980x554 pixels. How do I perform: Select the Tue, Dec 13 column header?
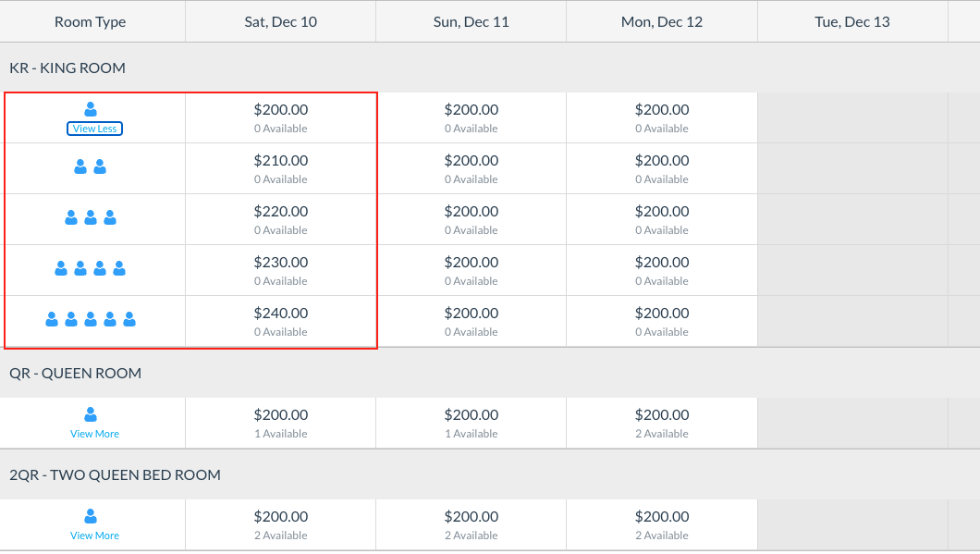[x=851, y=21]
